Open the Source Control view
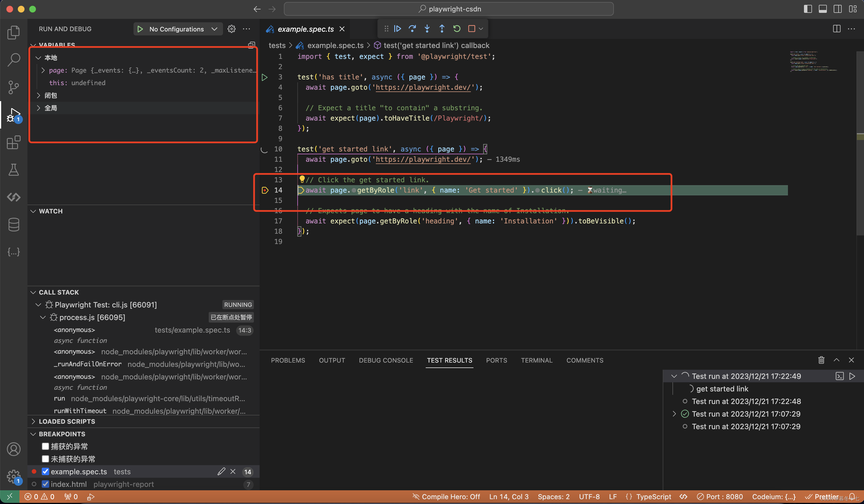 [14, 87]
